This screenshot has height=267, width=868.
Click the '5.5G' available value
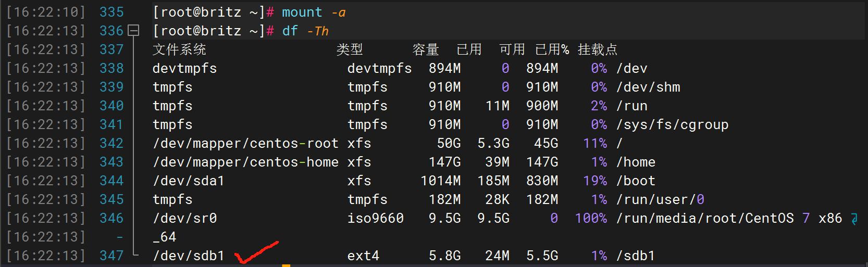pos(542,256)
